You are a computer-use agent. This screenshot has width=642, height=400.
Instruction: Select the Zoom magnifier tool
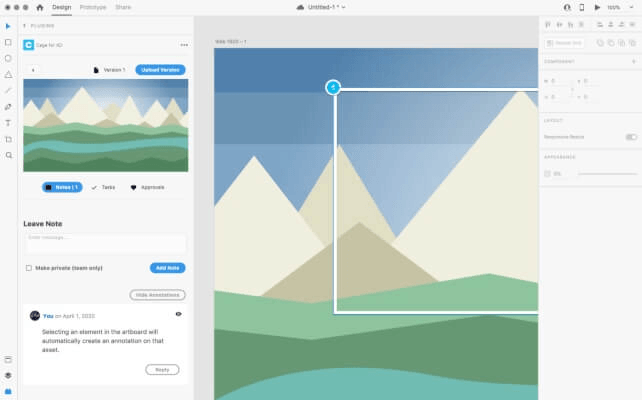click(x=9, y=155)
